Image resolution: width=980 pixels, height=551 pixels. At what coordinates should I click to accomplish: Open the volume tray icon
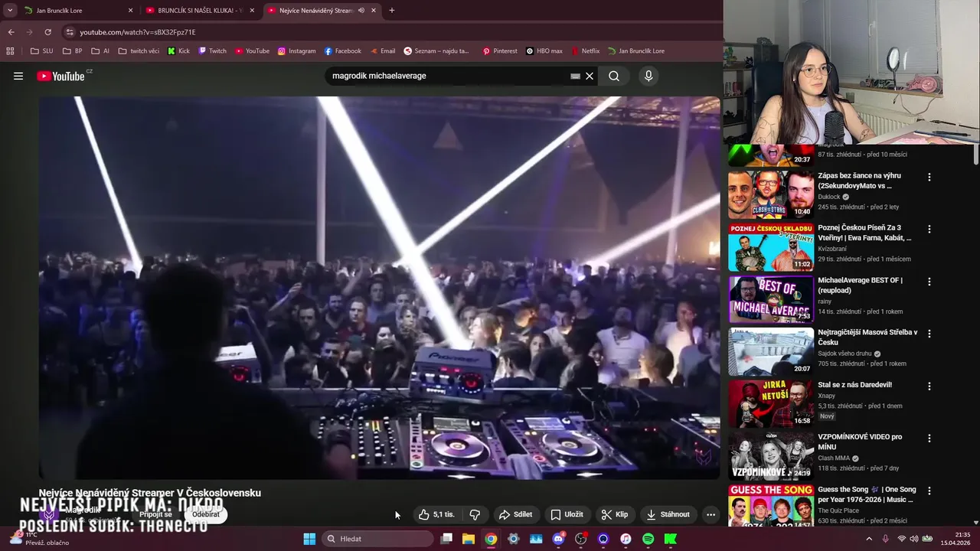913,539
